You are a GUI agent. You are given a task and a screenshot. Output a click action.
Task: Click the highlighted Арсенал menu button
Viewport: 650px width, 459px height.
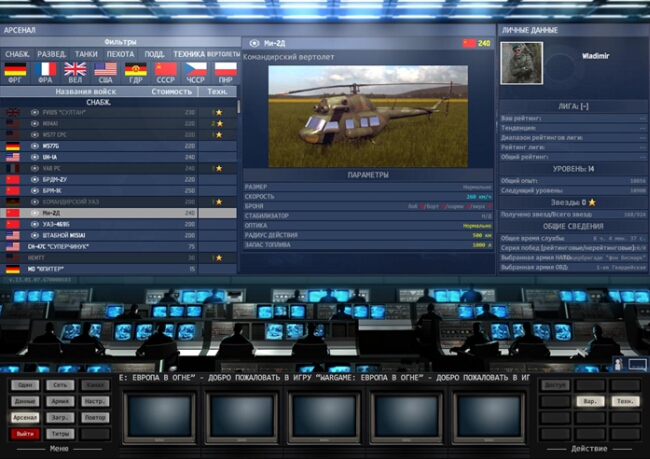pyautogui.click(x=25, y=418)
